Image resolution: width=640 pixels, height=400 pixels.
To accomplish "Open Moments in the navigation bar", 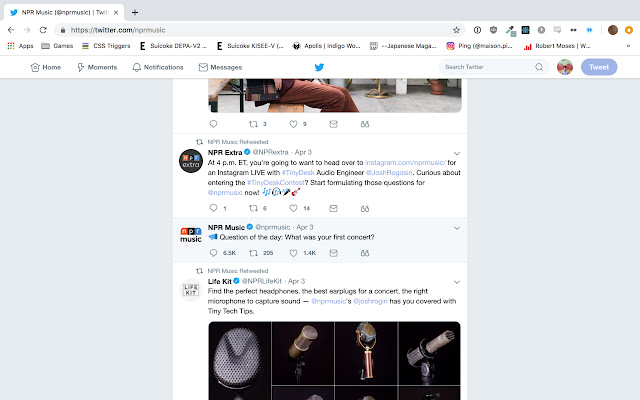I will (x=97, y=67).
